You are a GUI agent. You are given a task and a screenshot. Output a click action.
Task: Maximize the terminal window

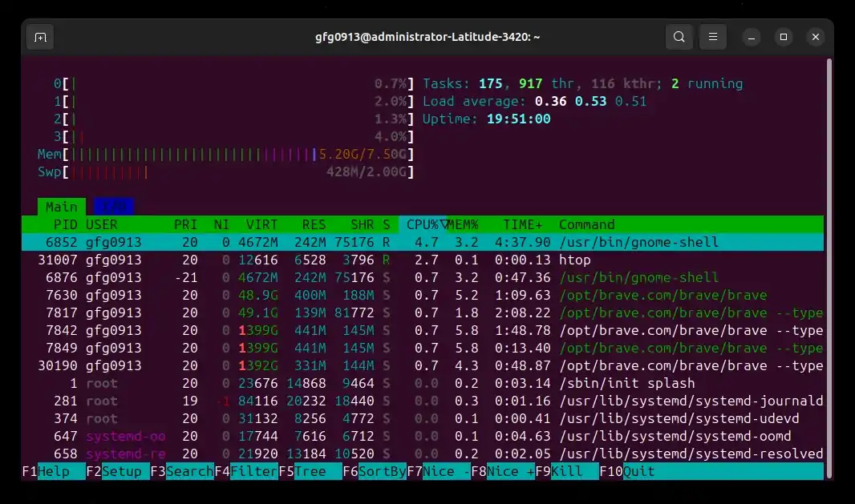(784, 37)
